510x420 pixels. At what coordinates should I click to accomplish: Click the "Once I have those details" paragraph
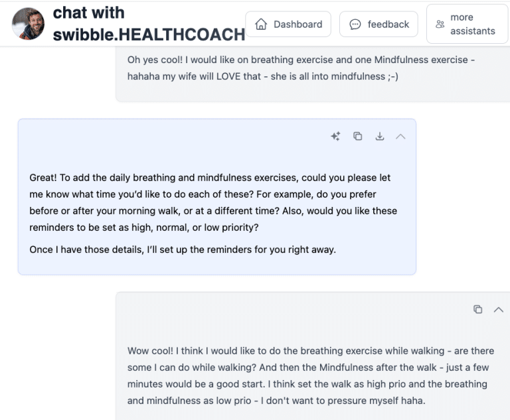(183, 249)
